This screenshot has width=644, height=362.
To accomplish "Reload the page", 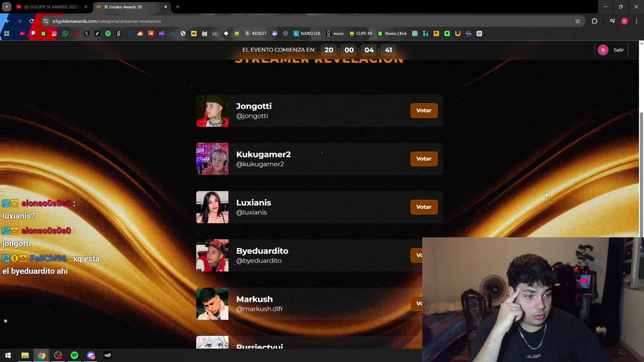I will (32, 21).
